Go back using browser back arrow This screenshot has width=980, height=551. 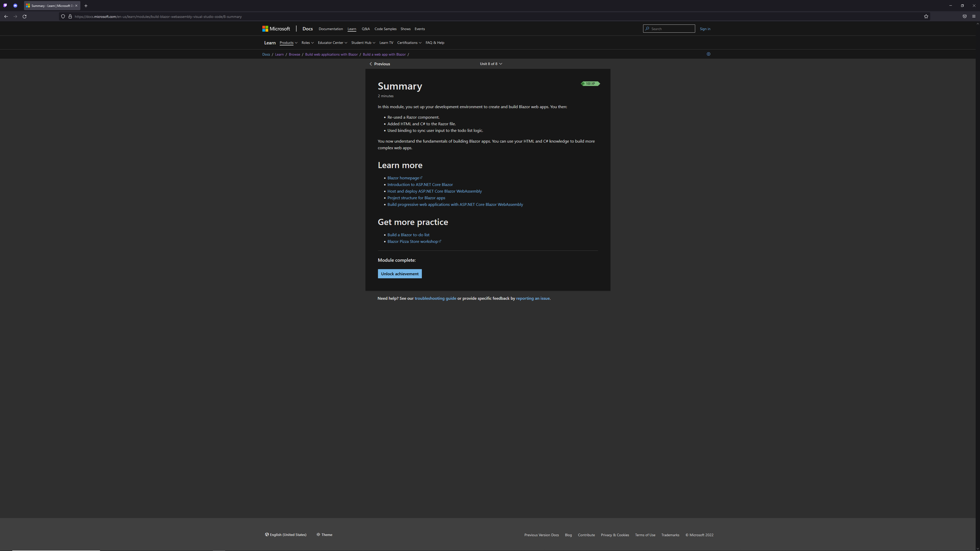(x=6, y=16)
